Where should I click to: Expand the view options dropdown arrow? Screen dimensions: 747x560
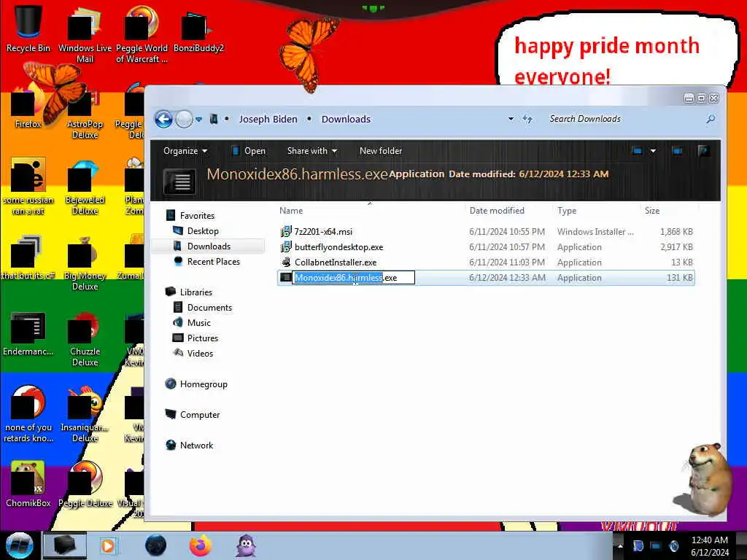[x=653, y=151]
